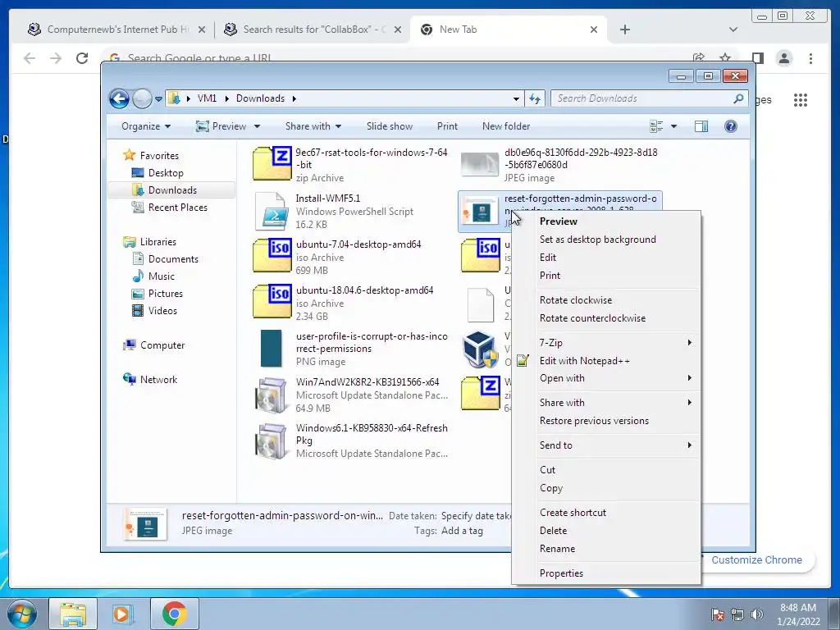The height and width of the screenshot is (630, 840).
Task: Choose Copy in the context menu
Action: click(x=550, y=488)
